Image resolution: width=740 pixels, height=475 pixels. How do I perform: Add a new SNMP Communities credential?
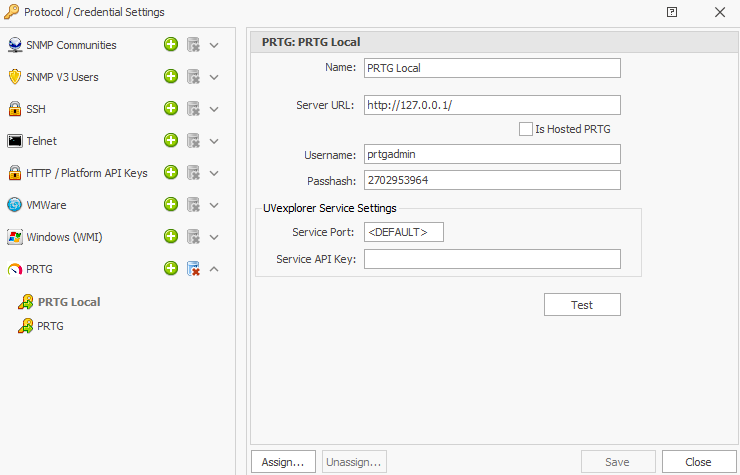(171, 45)
